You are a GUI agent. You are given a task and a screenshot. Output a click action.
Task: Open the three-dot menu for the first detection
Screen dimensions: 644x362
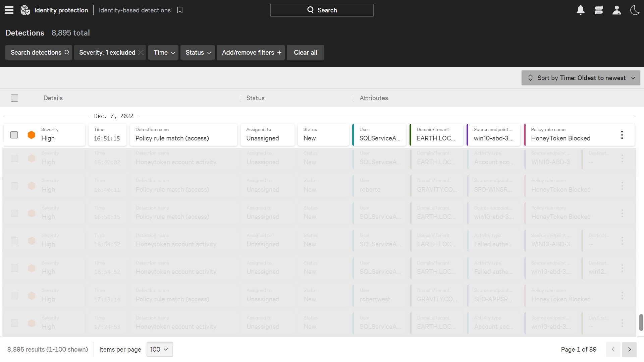click(x=622, y=135)
